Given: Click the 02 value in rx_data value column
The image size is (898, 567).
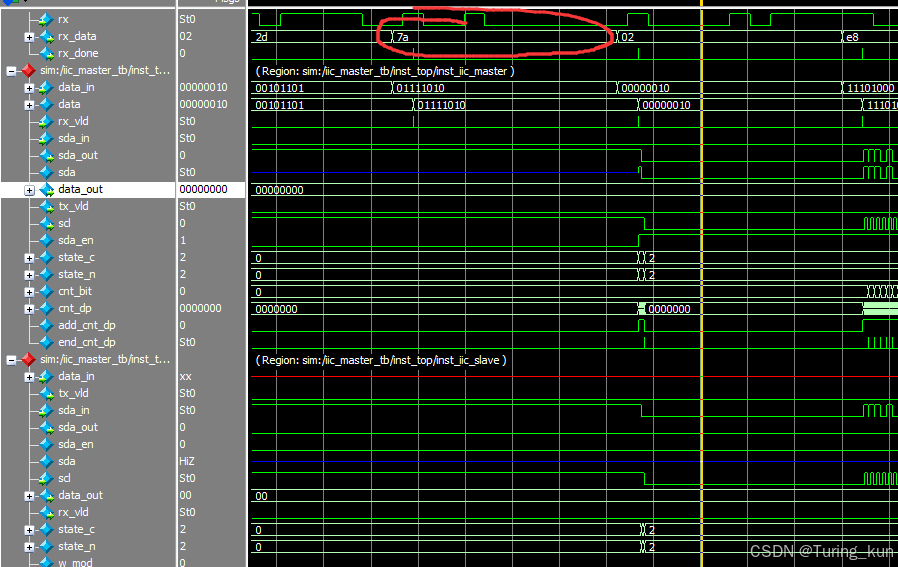Looking at the screenshot, I should click(186, 36).
